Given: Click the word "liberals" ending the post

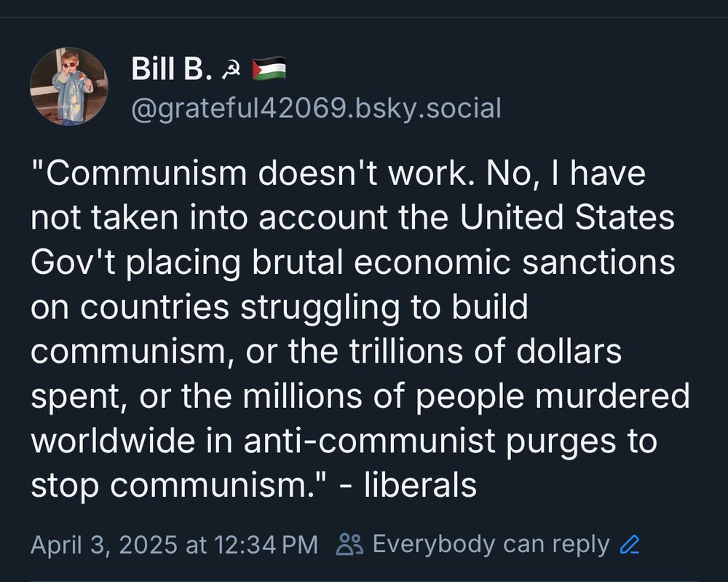Looking at the screenshot, I should (420, 484).
